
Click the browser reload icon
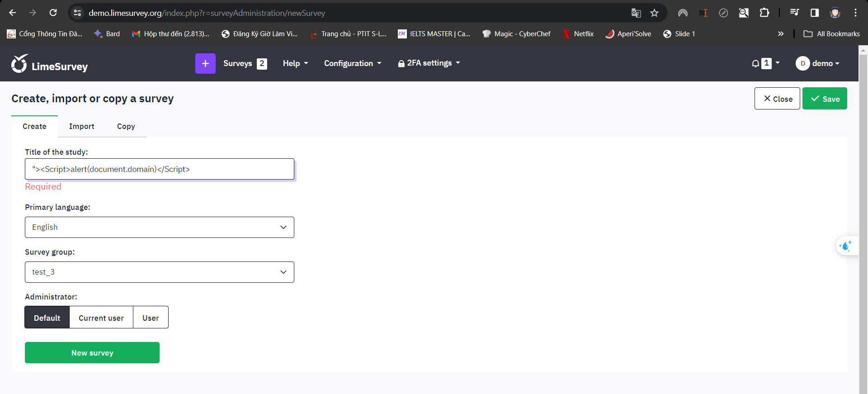[x=53, y=13]
